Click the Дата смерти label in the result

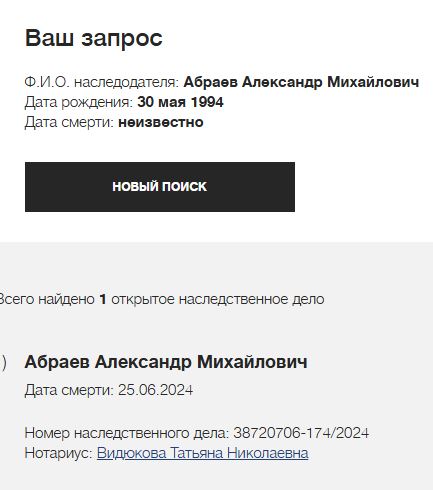(69, 390)
